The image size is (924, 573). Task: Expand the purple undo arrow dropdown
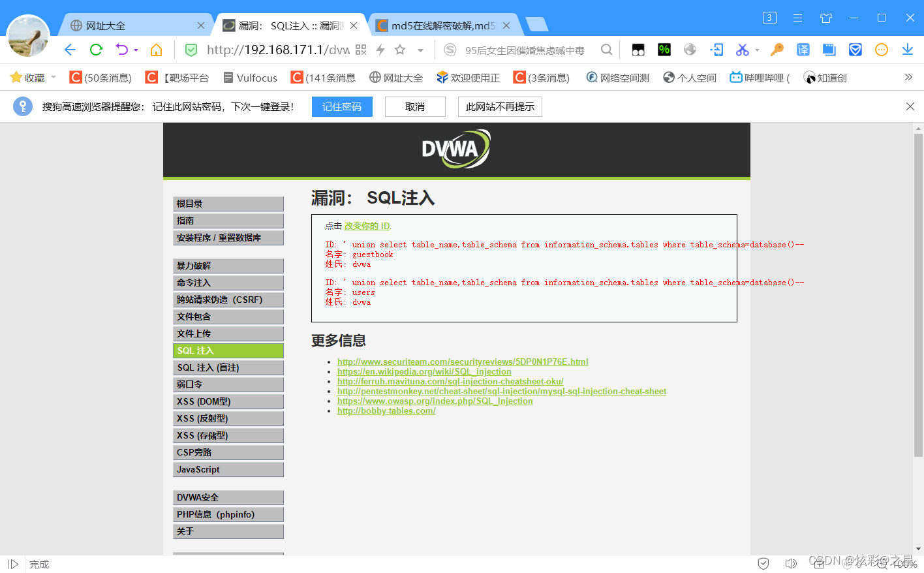[x=136, y=50]
